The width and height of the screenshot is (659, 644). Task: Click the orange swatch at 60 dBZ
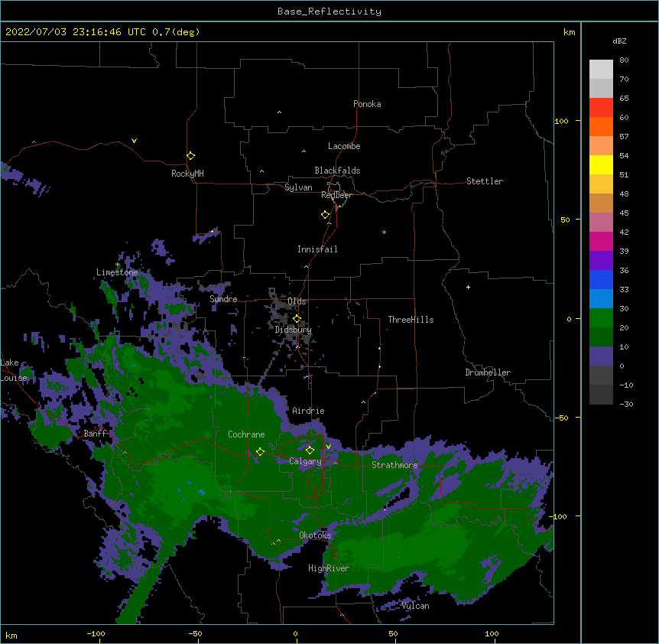coord(601,126)
